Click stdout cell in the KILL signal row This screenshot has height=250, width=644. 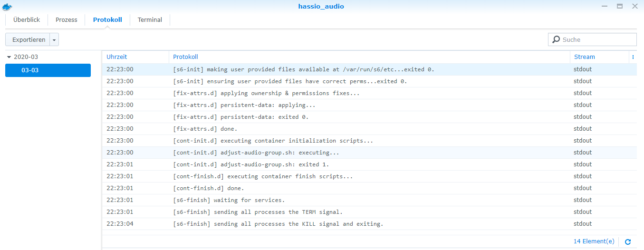[583, 224]
